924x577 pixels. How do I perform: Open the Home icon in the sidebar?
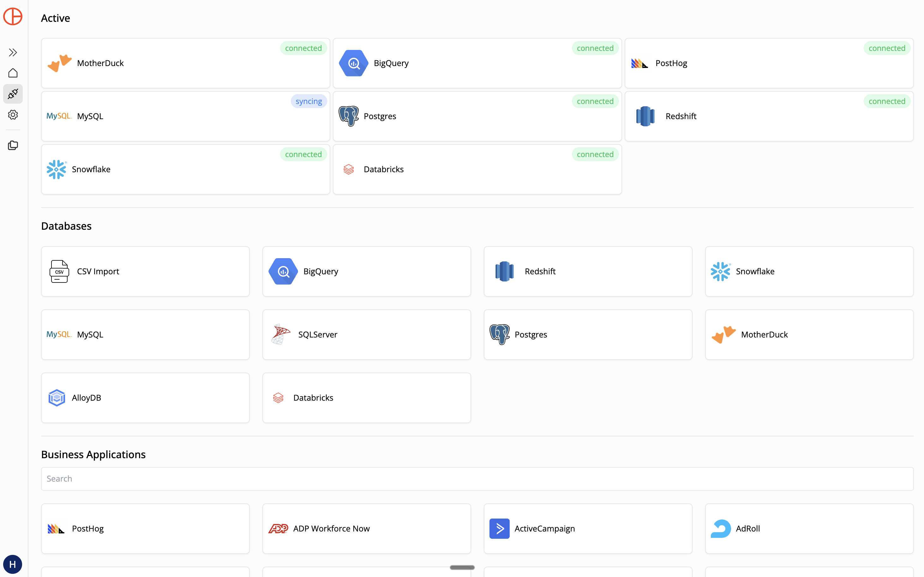coord(13,73)
